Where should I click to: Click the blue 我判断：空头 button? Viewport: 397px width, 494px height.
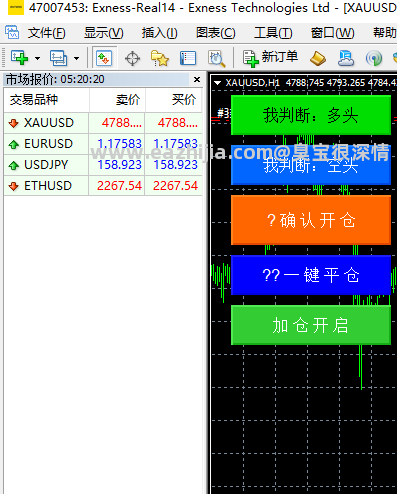pos(311,165)
